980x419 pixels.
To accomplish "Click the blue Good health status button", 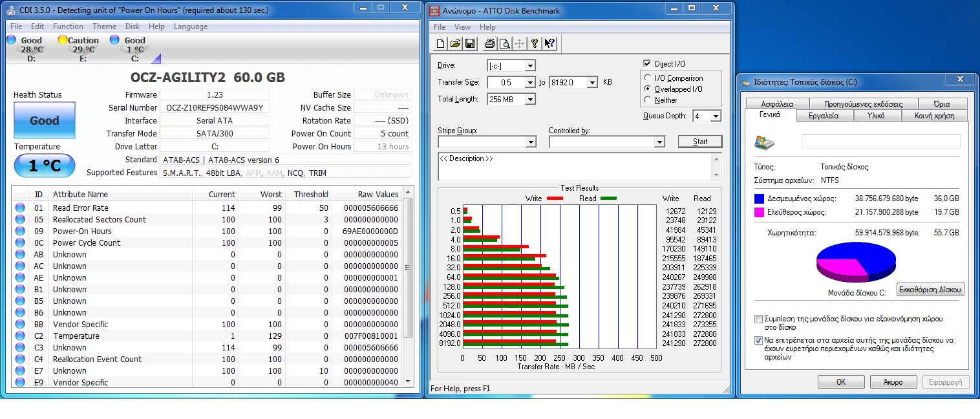I will pos(45,120).
